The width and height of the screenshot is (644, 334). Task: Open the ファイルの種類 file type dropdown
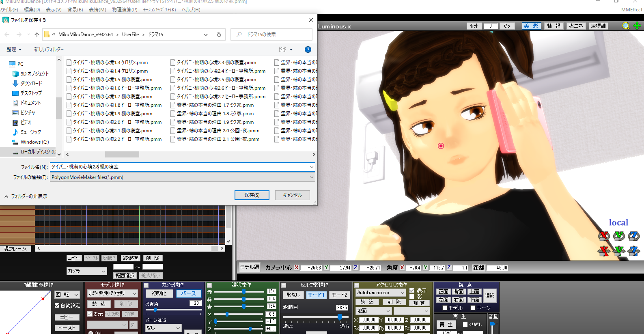[x=311, y=177]
